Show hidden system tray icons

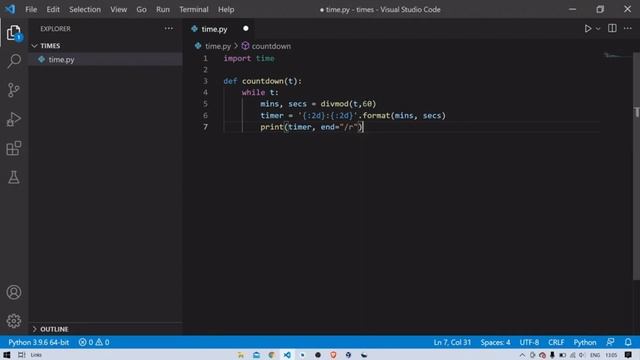pyautogui.click(x=522, y=355)
